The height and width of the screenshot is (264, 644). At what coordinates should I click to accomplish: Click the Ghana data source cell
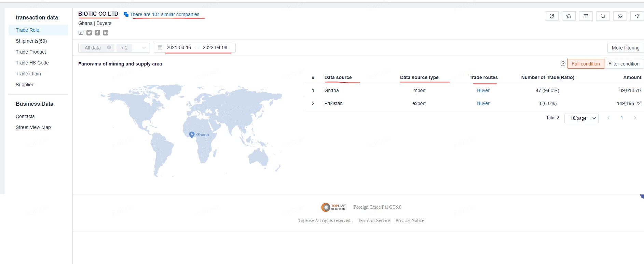click(331, 90)
